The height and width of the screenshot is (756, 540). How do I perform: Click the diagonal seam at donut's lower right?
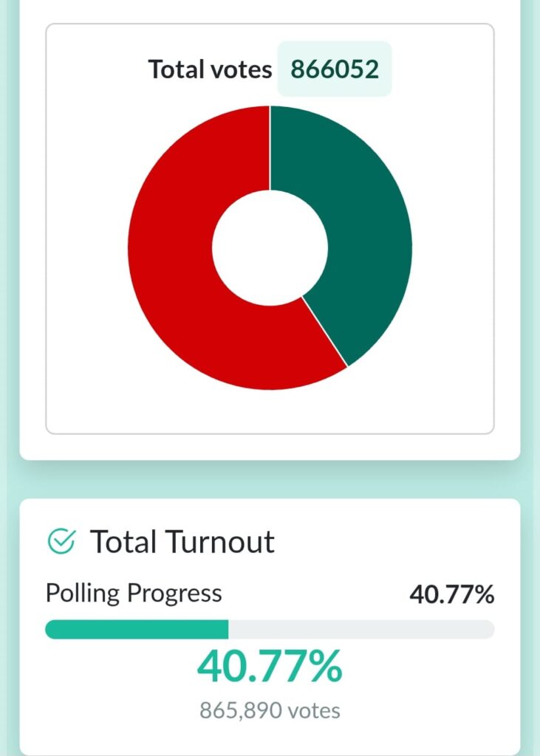(325, 332)
